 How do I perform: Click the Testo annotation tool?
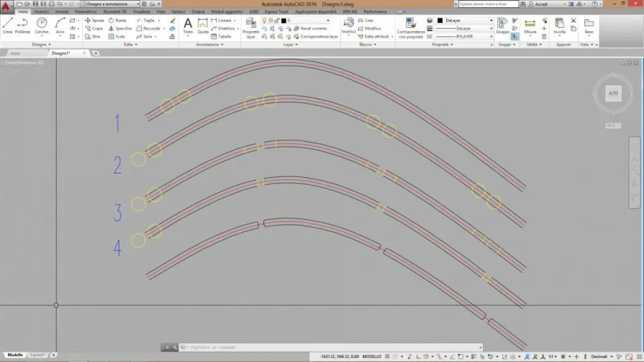pos(187,25)
